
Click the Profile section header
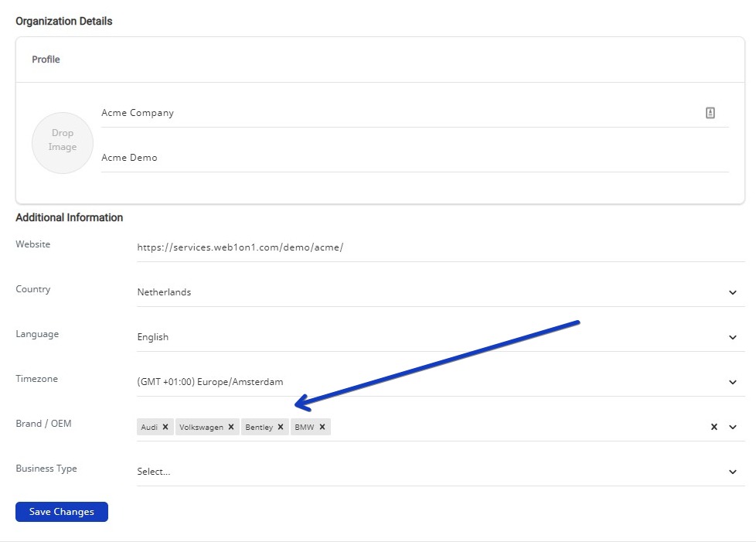(46, 60)
